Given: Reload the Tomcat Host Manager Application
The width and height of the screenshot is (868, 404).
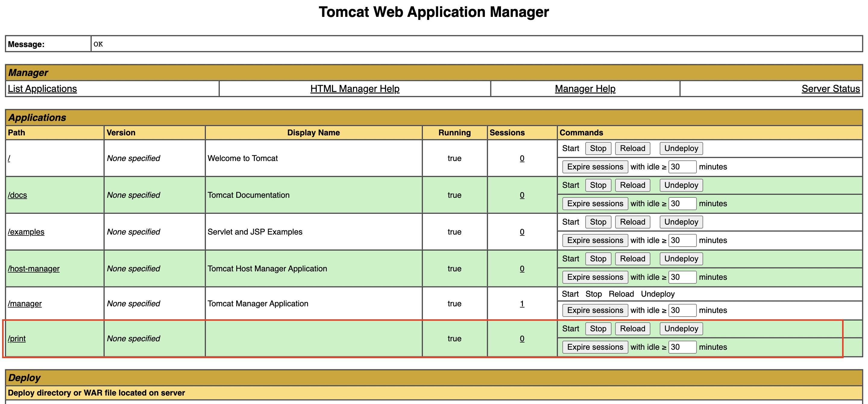Looking at the screenshot, I should click(x=633, y=258).
